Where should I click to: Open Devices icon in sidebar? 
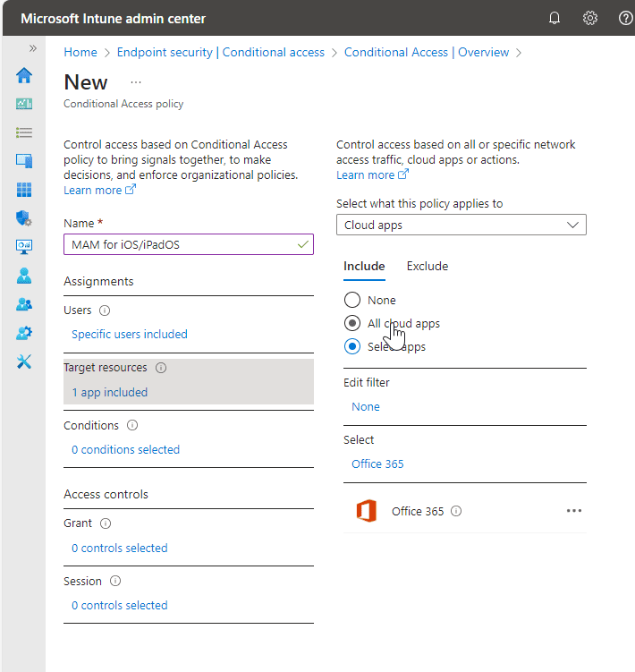(24, 161)
